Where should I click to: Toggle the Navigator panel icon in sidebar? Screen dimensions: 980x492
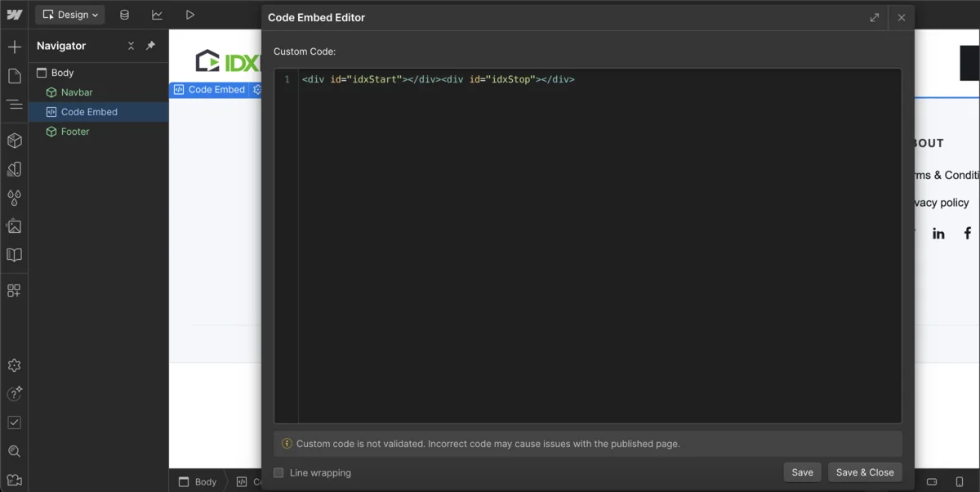click(14, 105)
